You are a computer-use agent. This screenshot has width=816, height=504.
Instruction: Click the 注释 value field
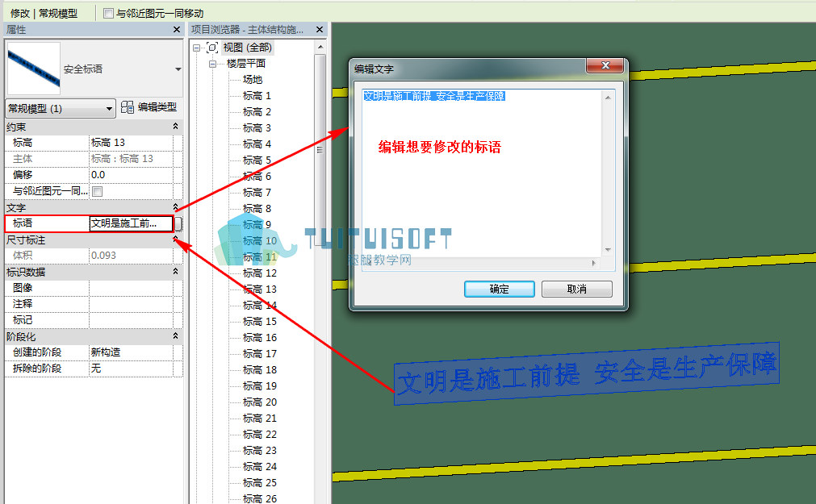131,304
